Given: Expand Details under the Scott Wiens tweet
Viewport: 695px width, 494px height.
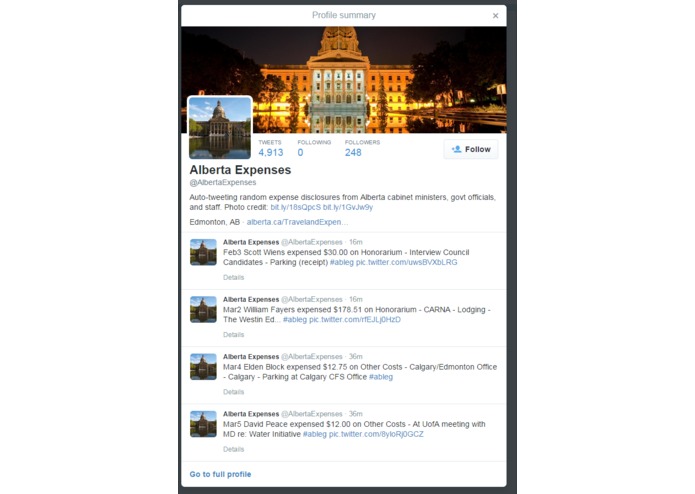Looking at the screenshot, I should [x=234, y=277].
